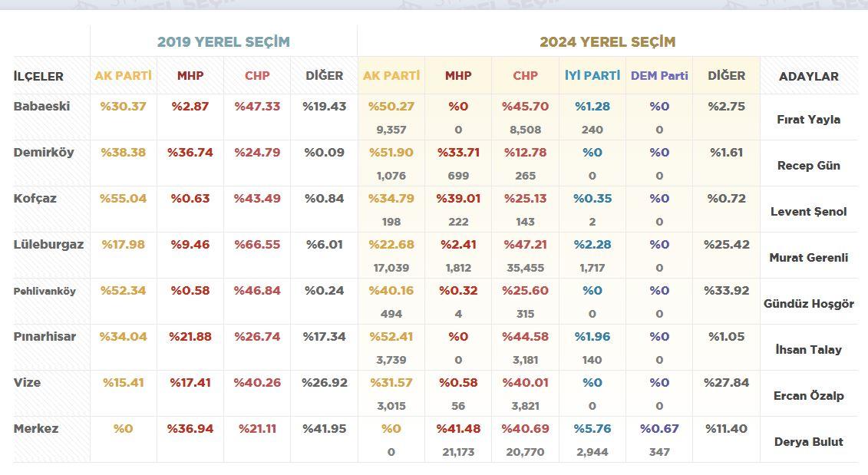Open candidate Fırat Yayla
The image size is (868, 475).
(808, 120)
